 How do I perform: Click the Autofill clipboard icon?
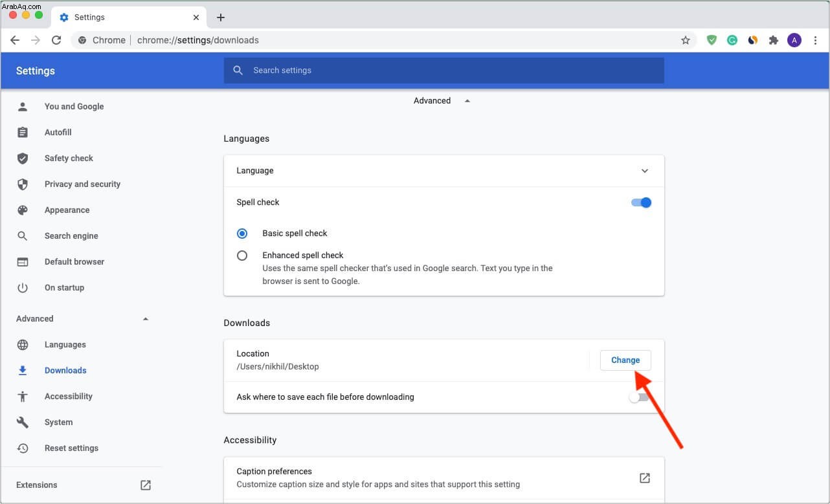coord(23,133)
